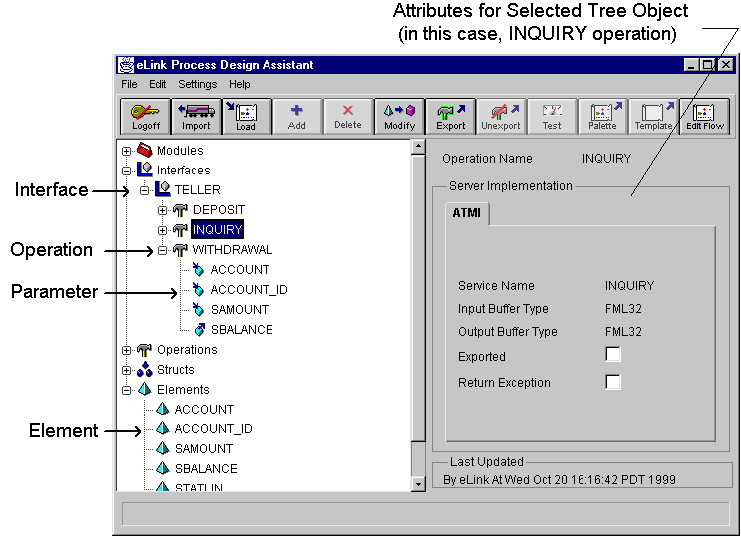Click the SAMOUNT element pyramid icon
Viewport: 741px width, 537px height.
point(163,448)
